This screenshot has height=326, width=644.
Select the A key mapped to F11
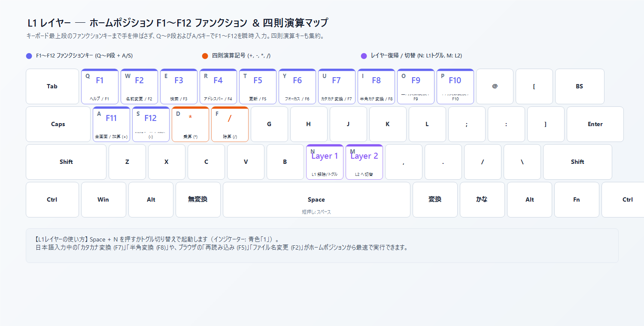click(111, 124)
